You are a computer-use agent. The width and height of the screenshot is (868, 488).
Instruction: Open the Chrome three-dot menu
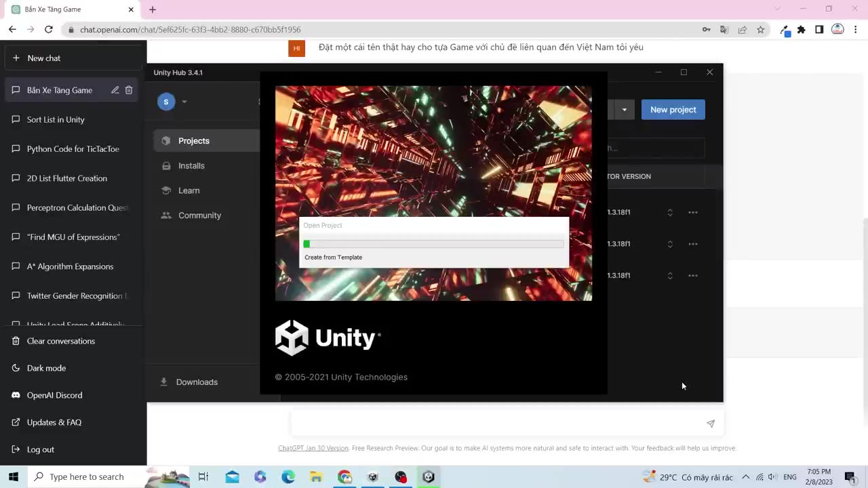pos(856,30)
